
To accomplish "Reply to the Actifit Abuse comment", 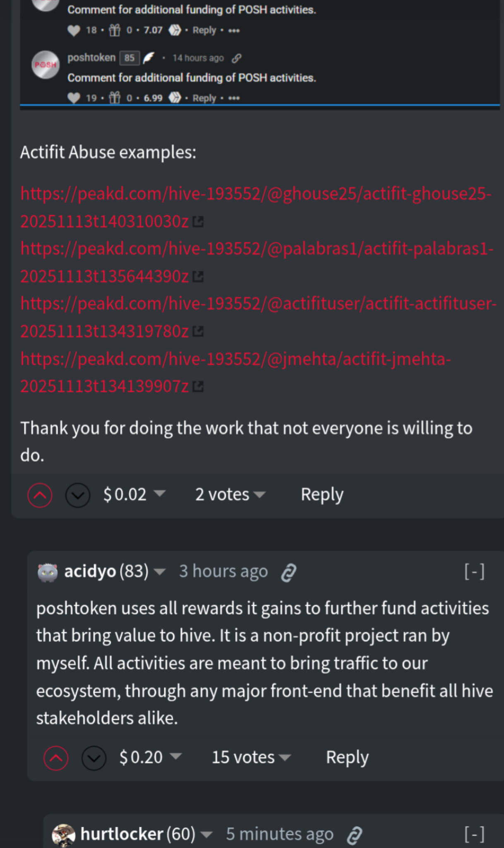I will click(322, 494).
